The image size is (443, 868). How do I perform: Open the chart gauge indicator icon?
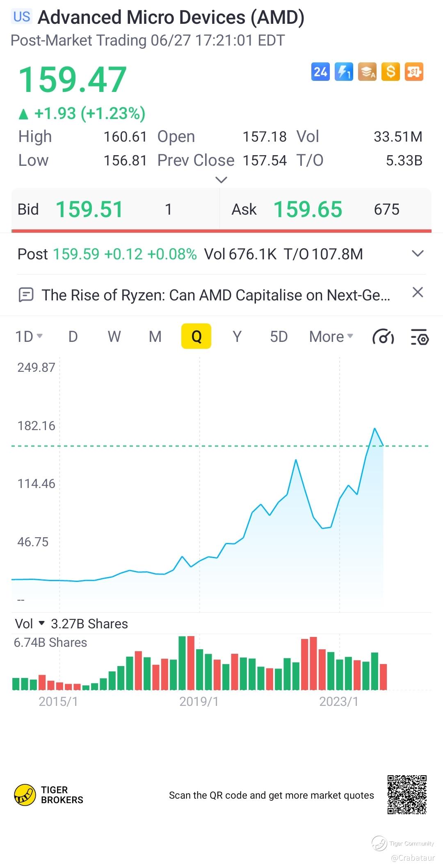point(383,337)
